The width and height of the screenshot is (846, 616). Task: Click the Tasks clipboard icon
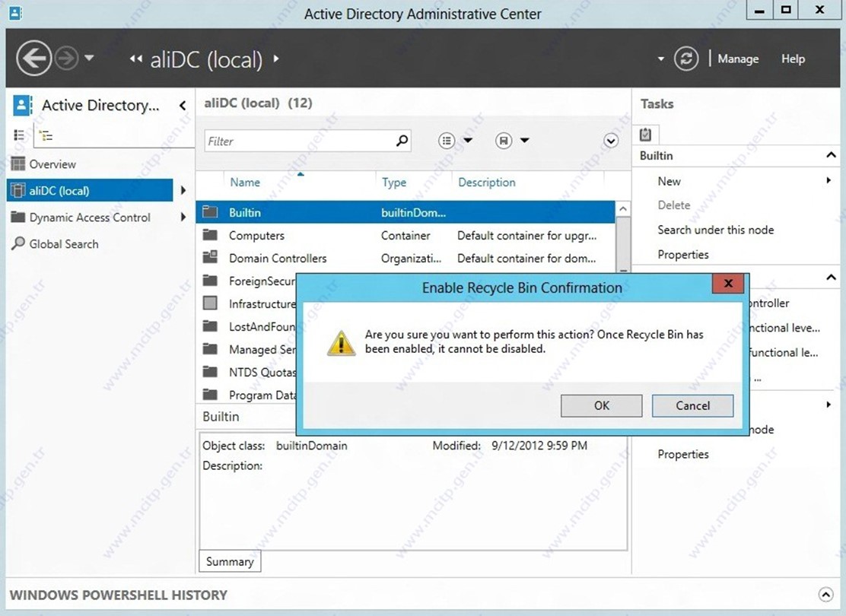(645, 135)
